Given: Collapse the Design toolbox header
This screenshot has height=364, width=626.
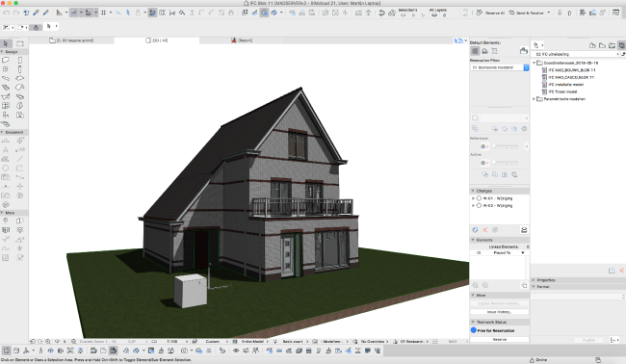Looking at the screenshot, I should (x=2, y=52).
